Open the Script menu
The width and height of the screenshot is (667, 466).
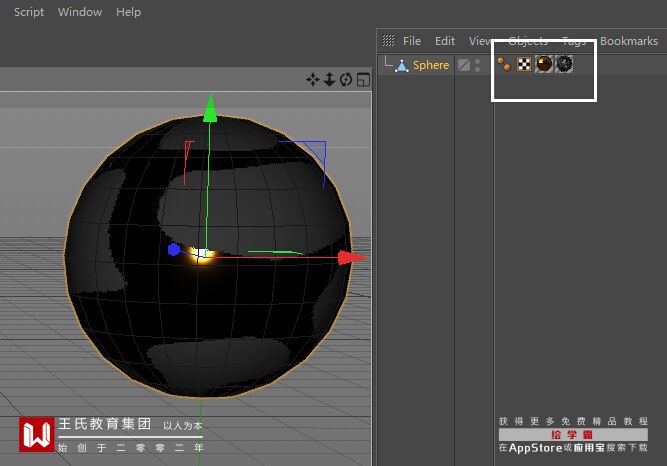pos(29,12)
